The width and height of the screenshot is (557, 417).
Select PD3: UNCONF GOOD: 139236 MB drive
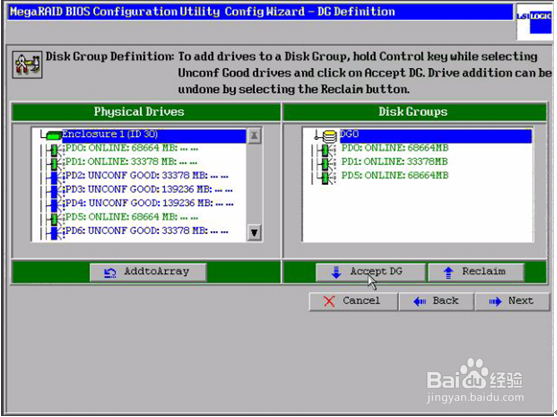(149, 189)
